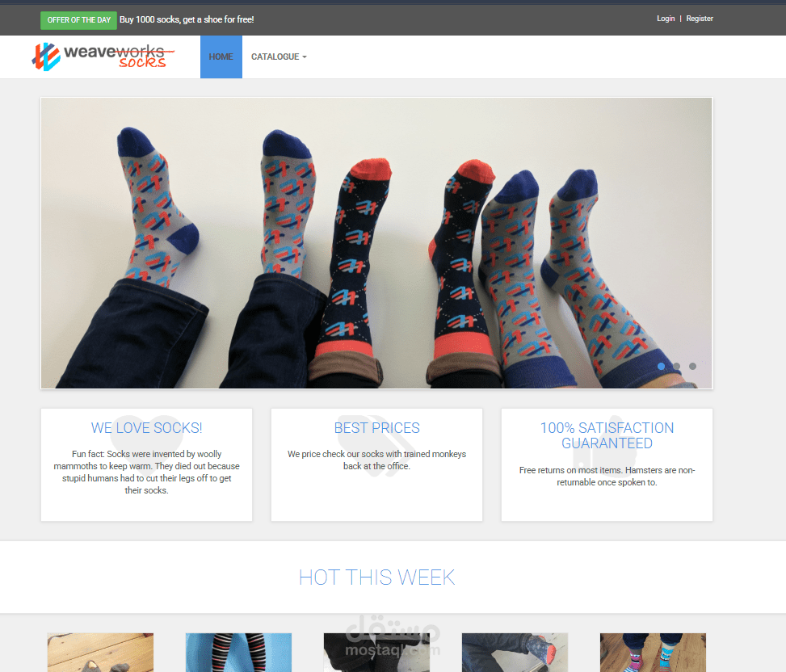
Task: Open the gray sock thumbnail in HOT THIS WEEK
Action: click(x=99, y=652)
